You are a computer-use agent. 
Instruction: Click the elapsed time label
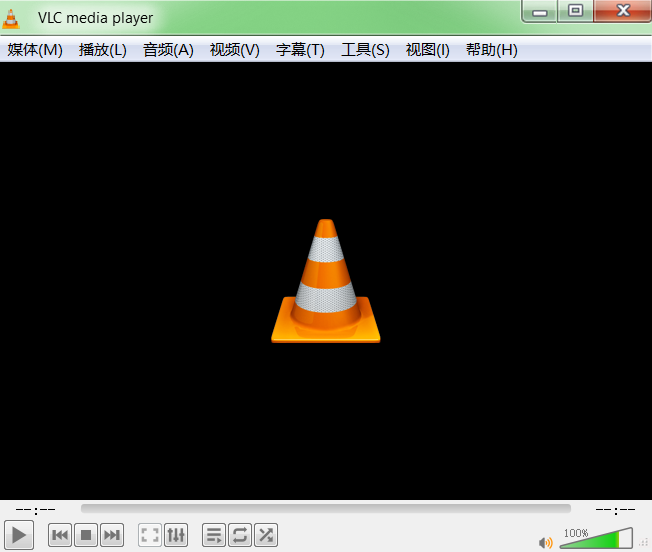pyautogui.click(x=35, y=509)
